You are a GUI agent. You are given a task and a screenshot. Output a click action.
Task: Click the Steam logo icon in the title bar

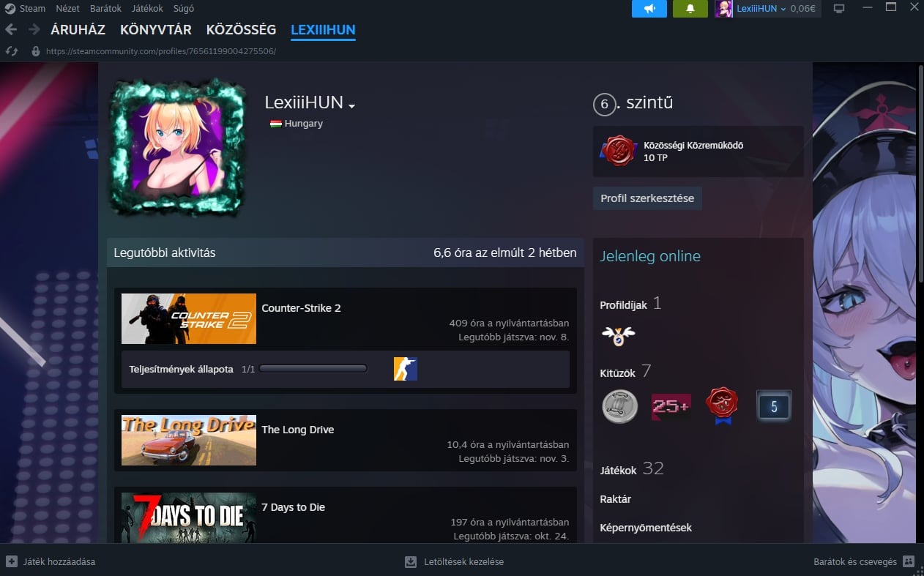(10, 9)
